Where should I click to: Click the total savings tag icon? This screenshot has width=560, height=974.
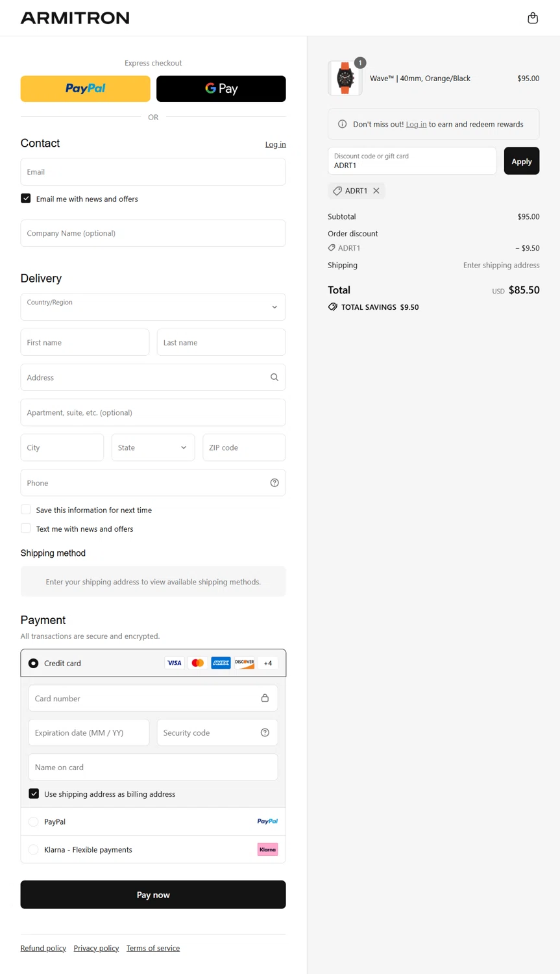tap(333, 307)
